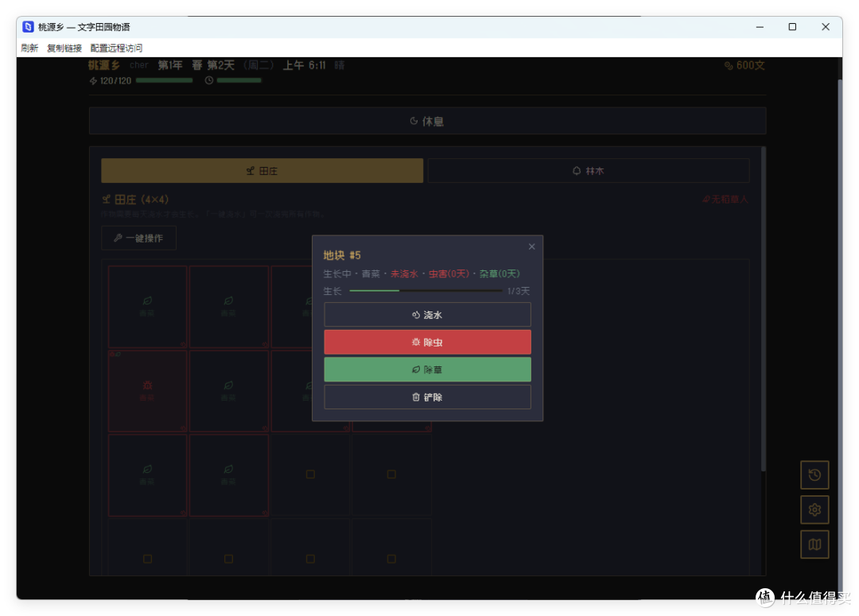Click the 第1年 year text
This screenshot has height=616, width=859.
click(x=170, y=65)
